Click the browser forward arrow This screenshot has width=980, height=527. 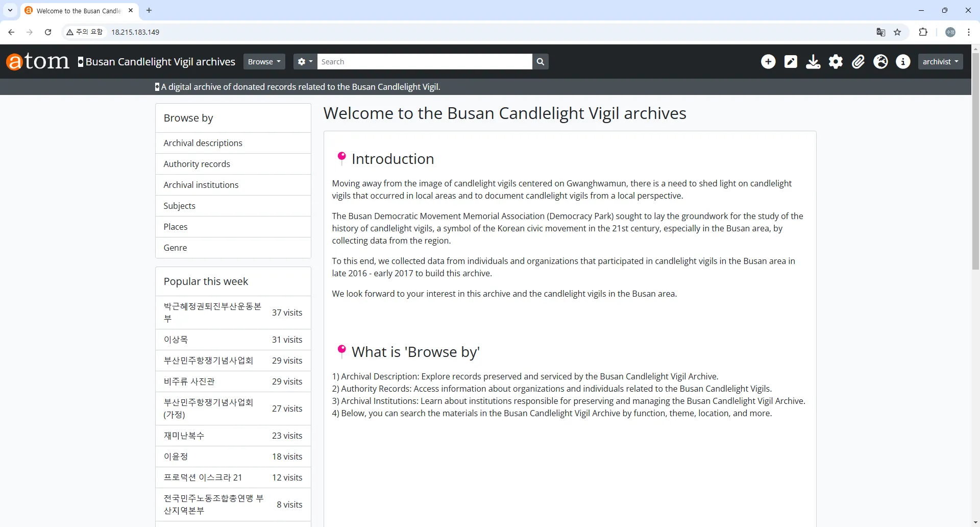(30, 32)
